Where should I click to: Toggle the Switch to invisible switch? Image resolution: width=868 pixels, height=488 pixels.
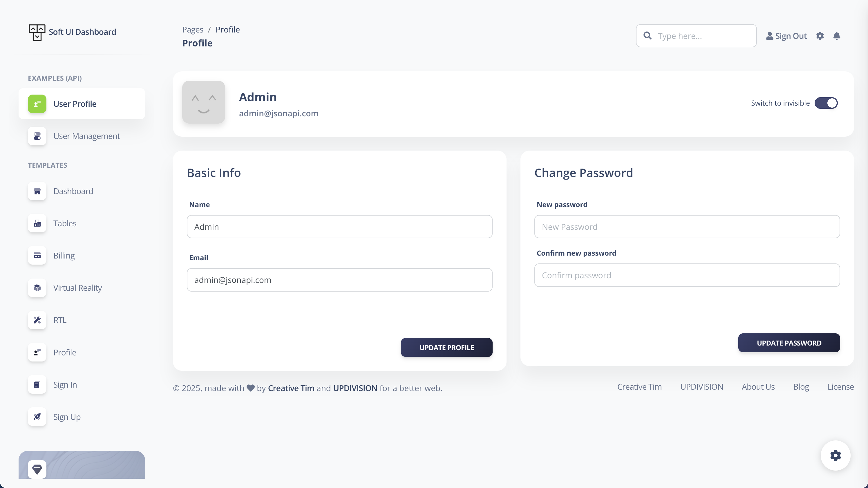pos(826,103)
